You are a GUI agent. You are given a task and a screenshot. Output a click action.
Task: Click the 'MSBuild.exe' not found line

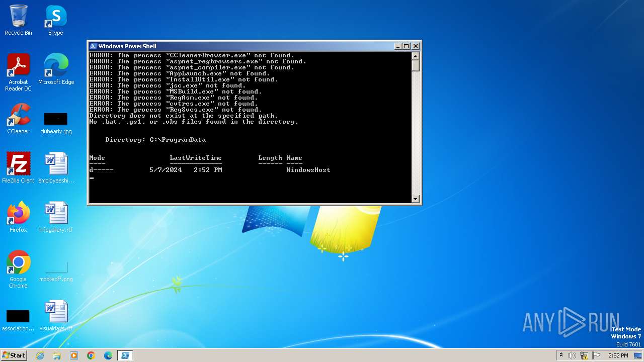pos(176,92)
